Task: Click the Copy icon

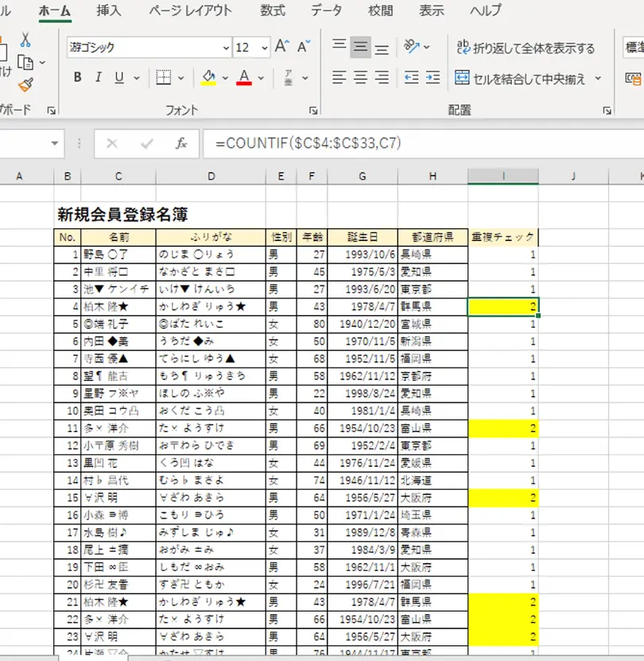Action: point(25,62)
